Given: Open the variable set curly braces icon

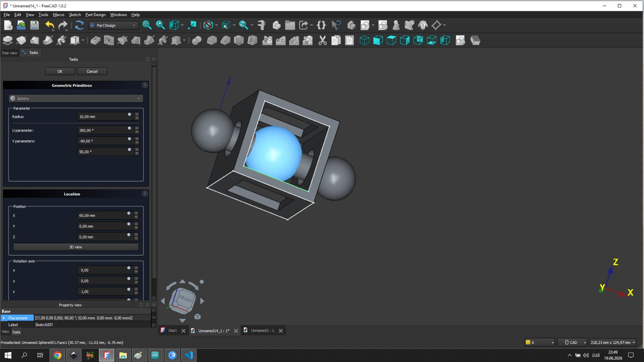Looking at the screenshot, I should (321, 25).
